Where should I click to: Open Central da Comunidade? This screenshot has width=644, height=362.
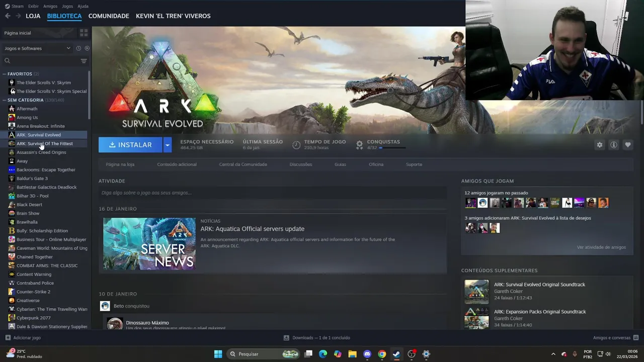(x=243, y=164)
